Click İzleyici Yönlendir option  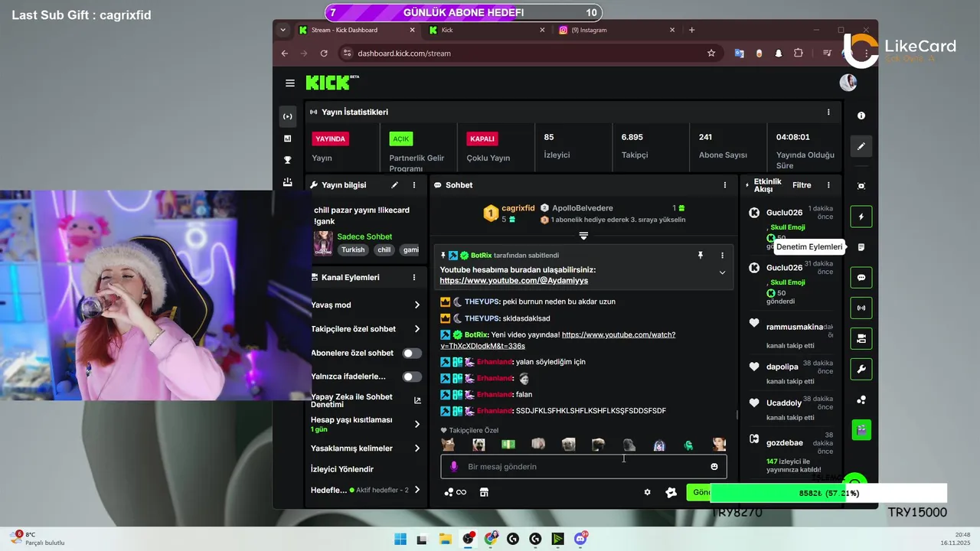(342, 469)
